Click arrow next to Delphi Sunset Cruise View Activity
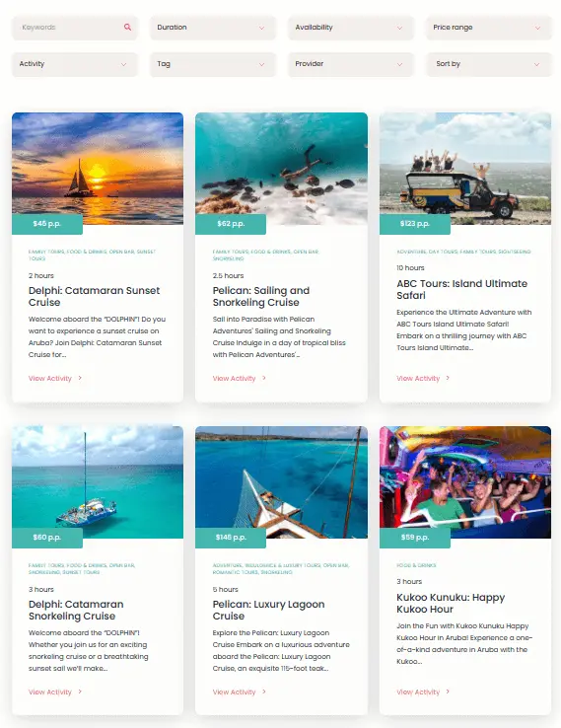 click(x=80, y=378)
